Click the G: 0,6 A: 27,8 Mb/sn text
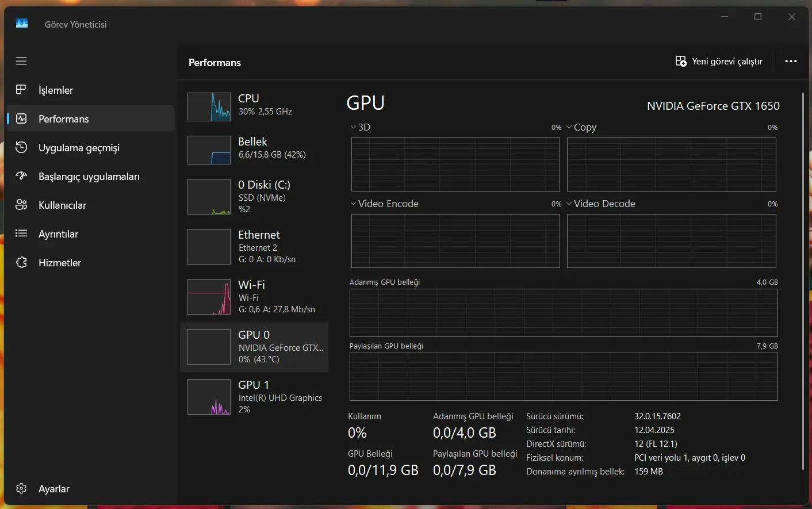Viewport: 812px width, 509px height. [277, 309]
